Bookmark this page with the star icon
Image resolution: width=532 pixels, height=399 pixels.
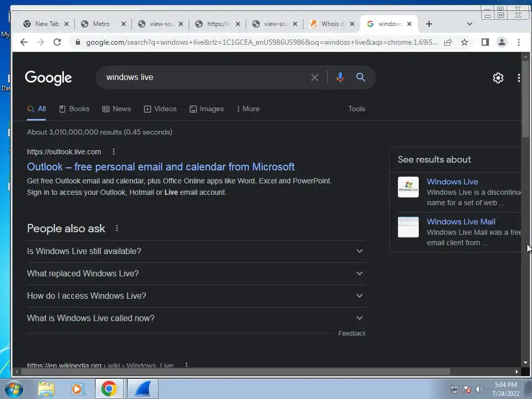[464, 42]
